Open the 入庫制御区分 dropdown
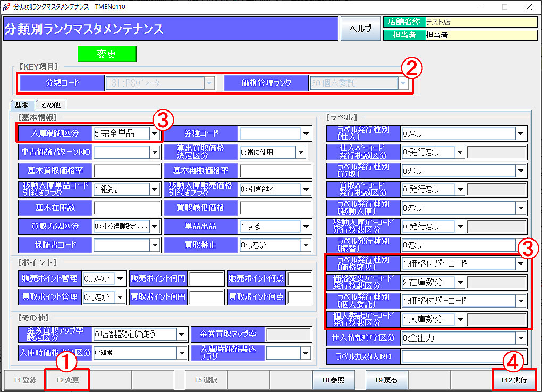The height and width of the screenshot is (392, 542). pos(154,133)
